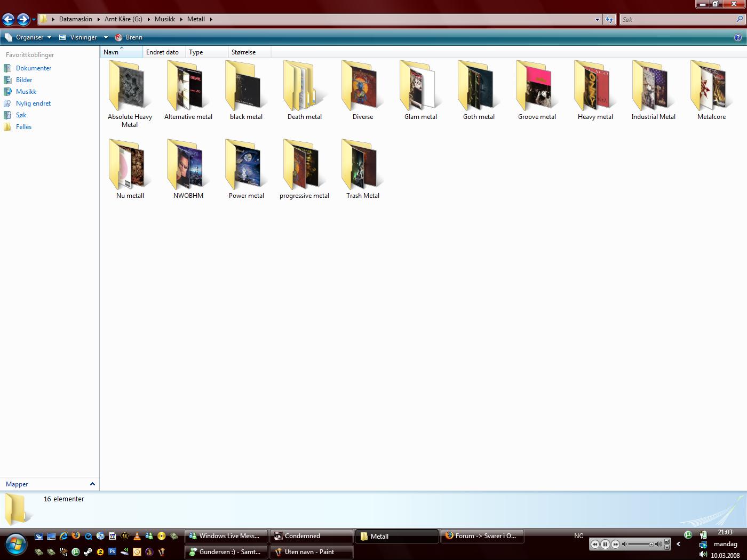Open Musikk favorite link
Viewport: 747px width, 560px height.
[x=26, y=92]
